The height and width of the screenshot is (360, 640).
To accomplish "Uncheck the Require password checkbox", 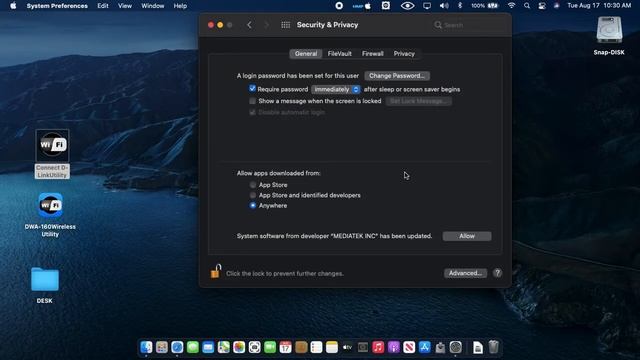I will (x=252, y=89).
